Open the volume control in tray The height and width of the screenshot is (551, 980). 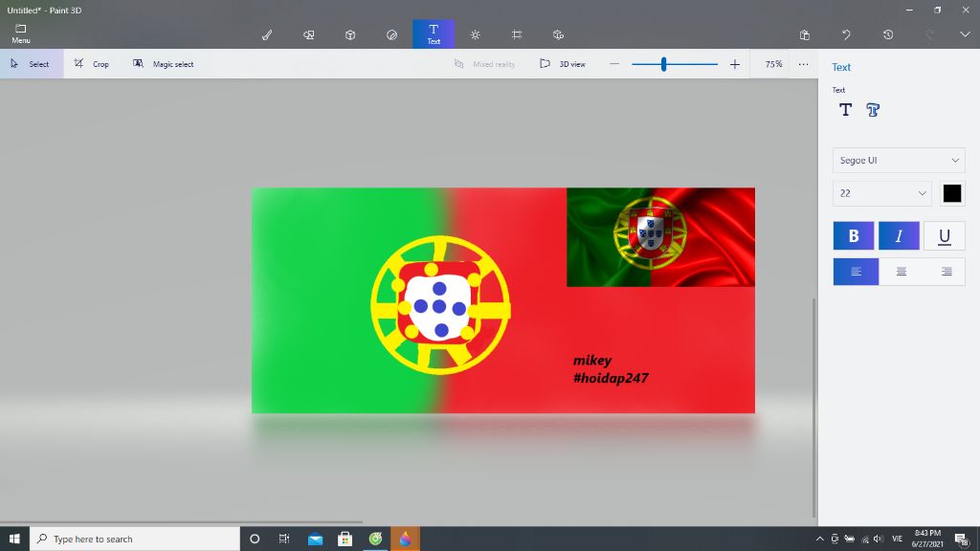point(879,539)
